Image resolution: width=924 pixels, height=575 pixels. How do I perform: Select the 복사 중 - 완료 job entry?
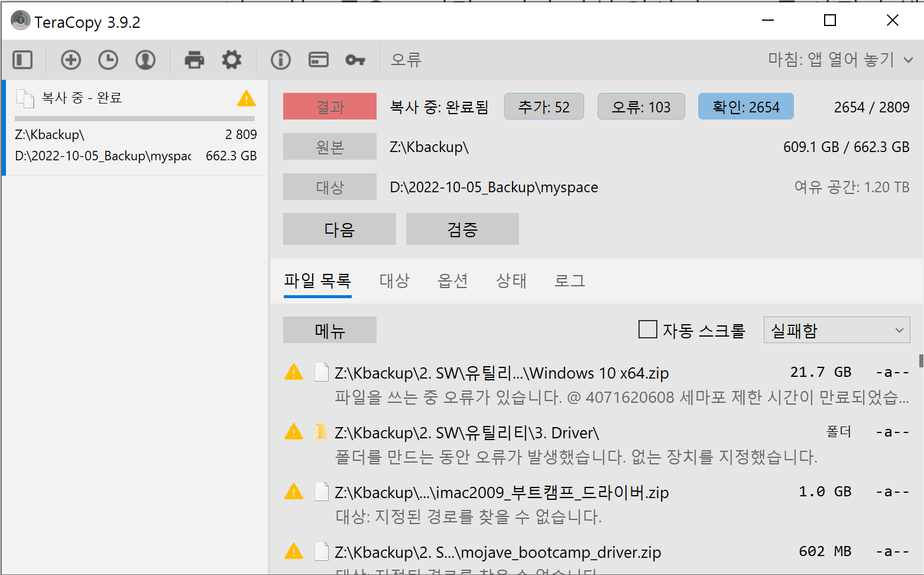click(x=135, y=127)
